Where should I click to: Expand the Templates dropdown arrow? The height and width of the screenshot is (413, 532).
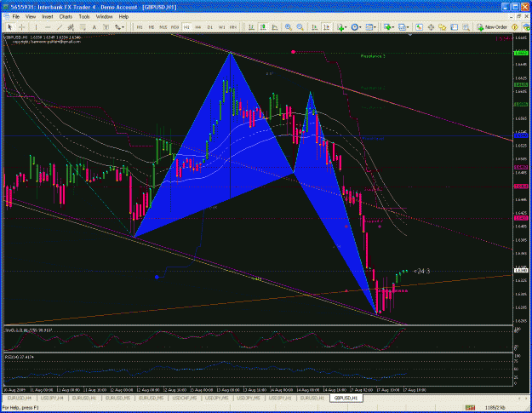(x=375, y=27)
